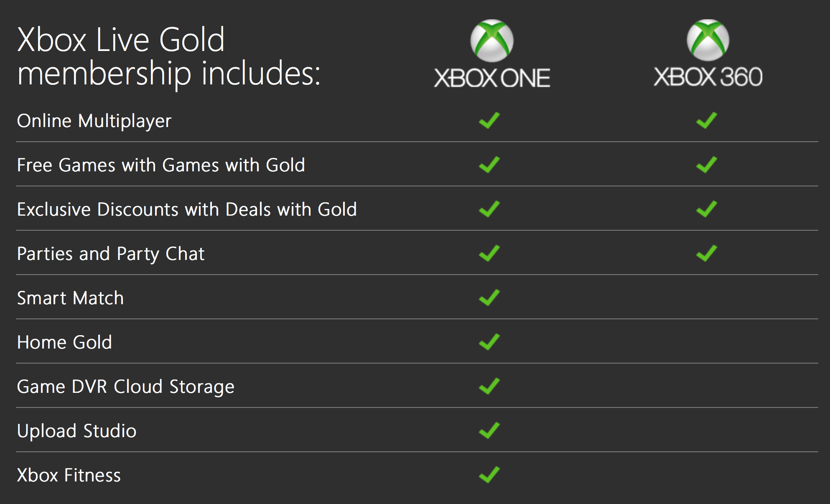
Task: Click Xbox One checkmark for Game DVR Cloud Storage
Action: pyautogui.click(x=489, y=386)
